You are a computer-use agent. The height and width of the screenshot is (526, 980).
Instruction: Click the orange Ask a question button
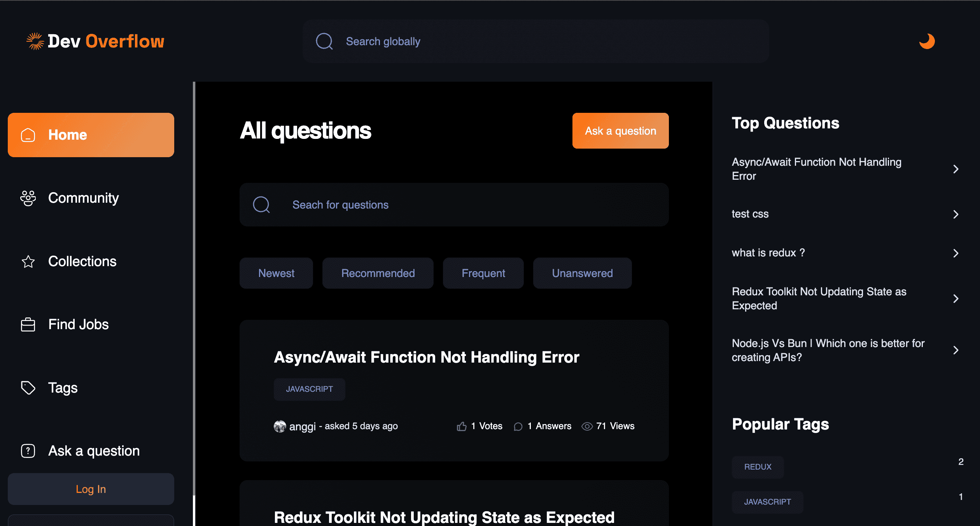621,131
